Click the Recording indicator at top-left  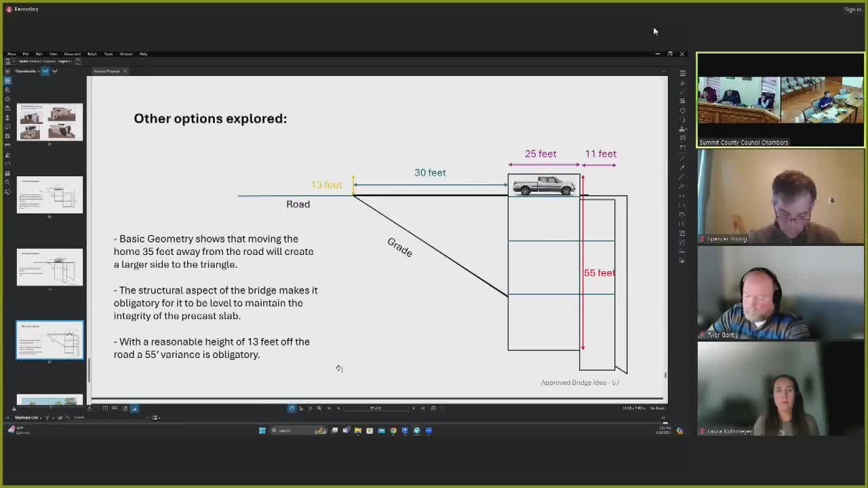[22, 9]
